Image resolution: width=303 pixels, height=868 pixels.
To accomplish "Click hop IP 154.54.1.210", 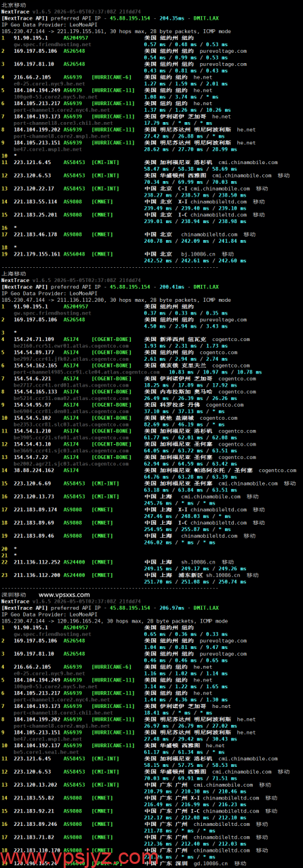I will [33, 430].
